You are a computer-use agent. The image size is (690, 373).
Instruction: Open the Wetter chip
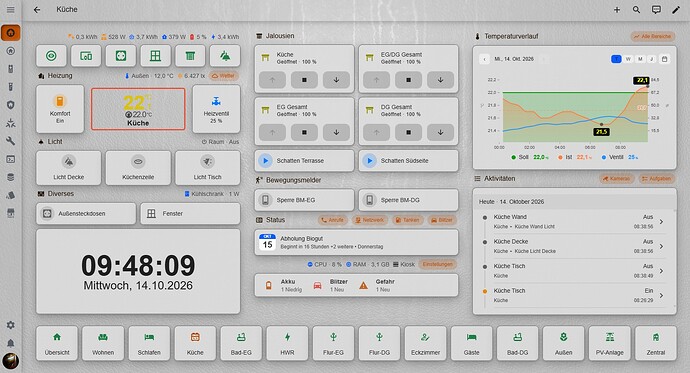coord(224,76)
